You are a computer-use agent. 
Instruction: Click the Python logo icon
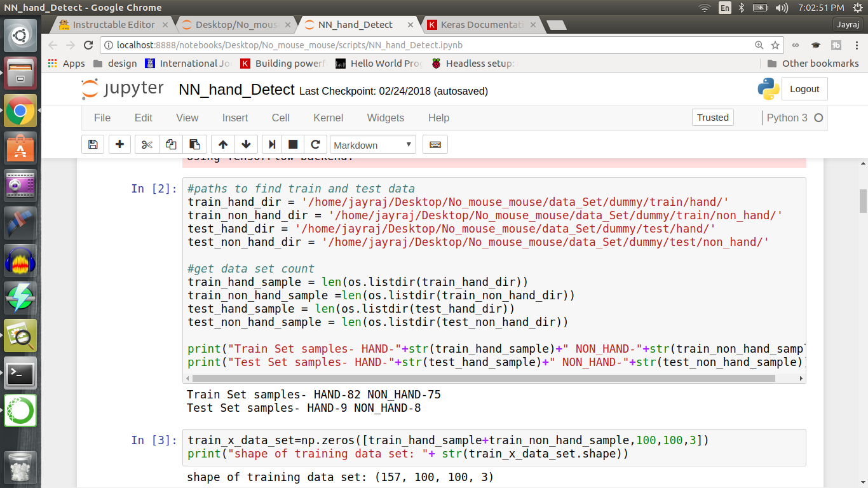[x=768, y=89]
